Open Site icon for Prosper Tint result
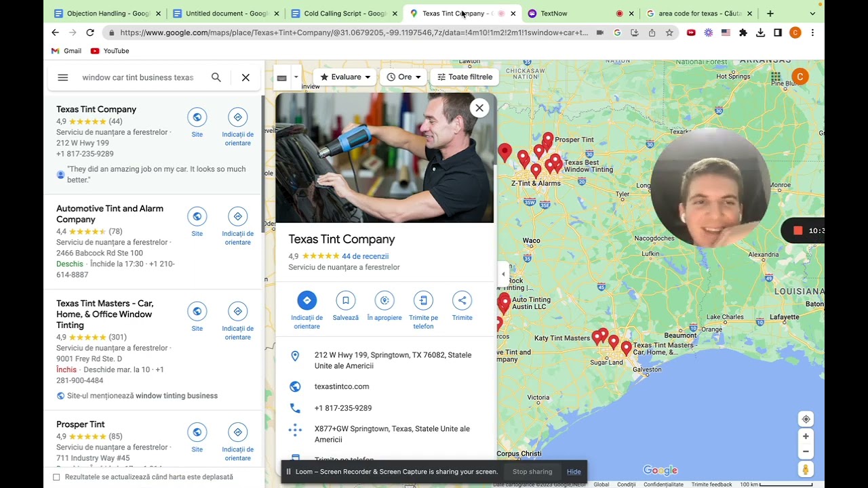 pos(197,432)
